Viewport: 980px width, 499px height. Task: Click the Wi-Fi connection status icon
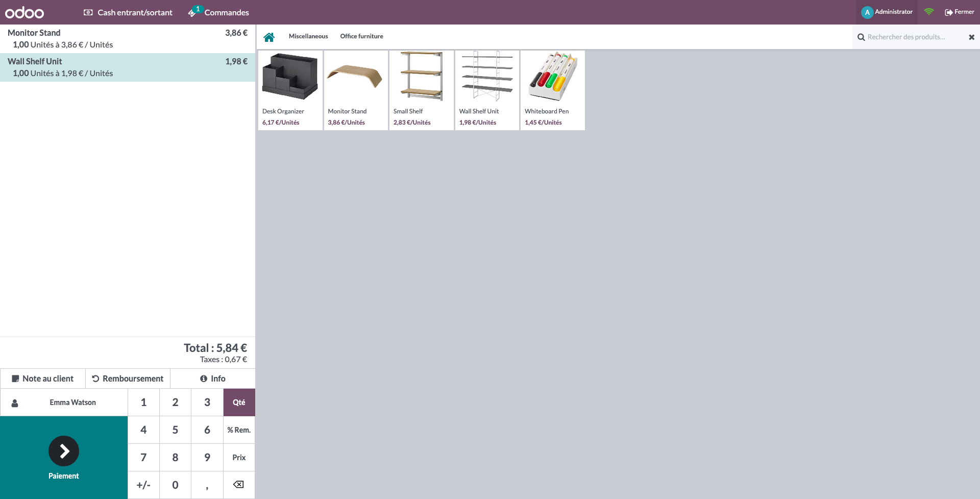928,12
